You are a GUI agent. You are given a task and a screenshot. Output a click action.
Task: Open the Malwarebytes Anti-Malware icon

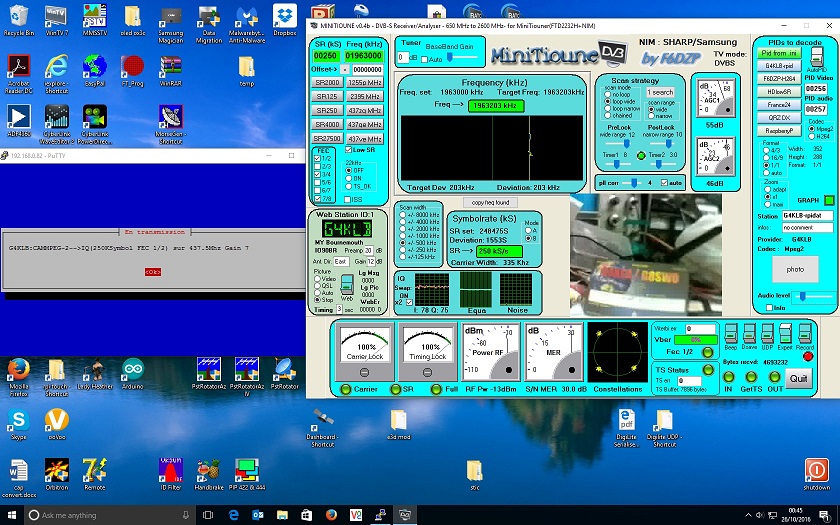(246, 24)
